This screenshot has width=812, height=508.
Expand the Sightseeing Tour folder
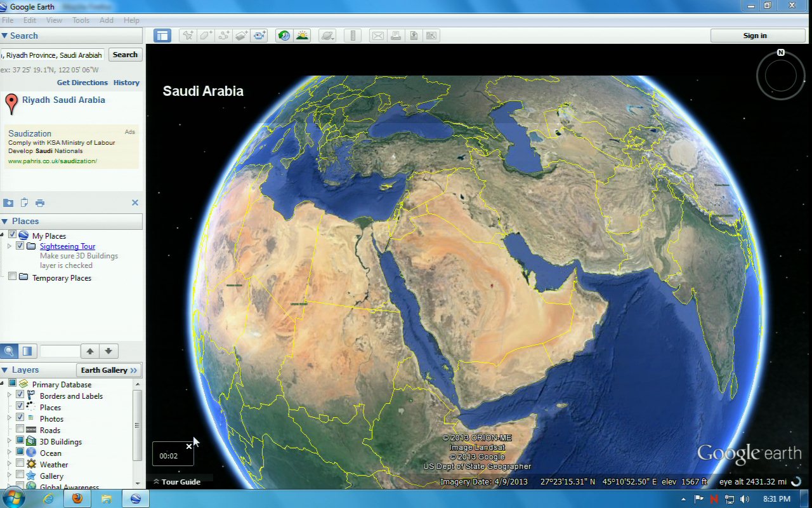pyautogui.click(x=10, y=246)
